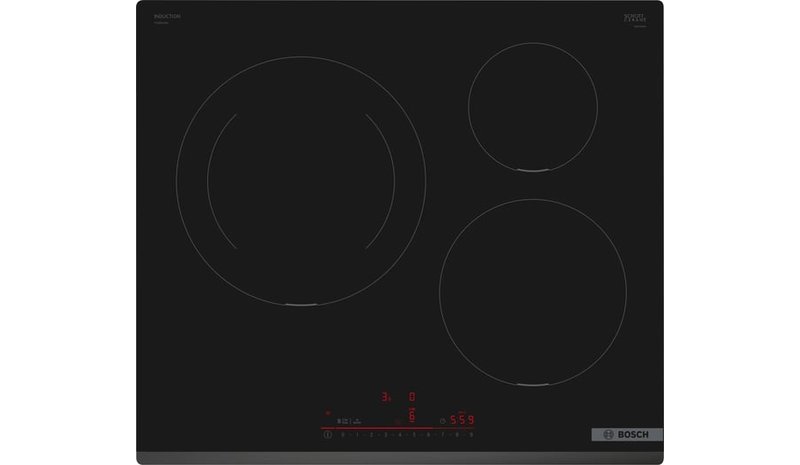The image size is (800, 465).
Task: Tap the main power on/off symbol
Action: point(328,434)
